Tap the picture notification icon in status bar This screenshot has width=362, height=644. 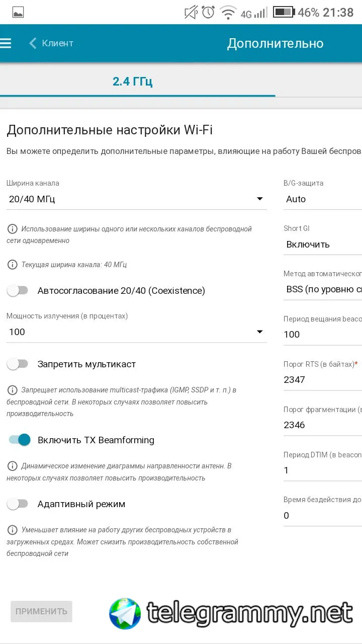18,13
